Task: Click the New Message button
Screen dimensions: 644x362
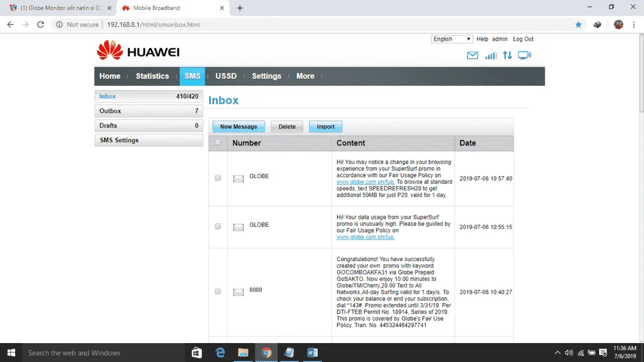Action: [x=238, y=127]
